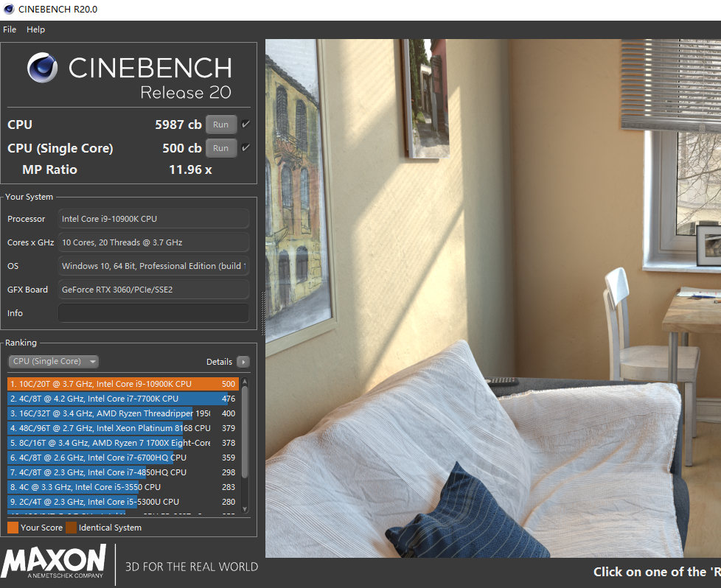Toggle the CPU (Single Core) test checkbox

245,147
